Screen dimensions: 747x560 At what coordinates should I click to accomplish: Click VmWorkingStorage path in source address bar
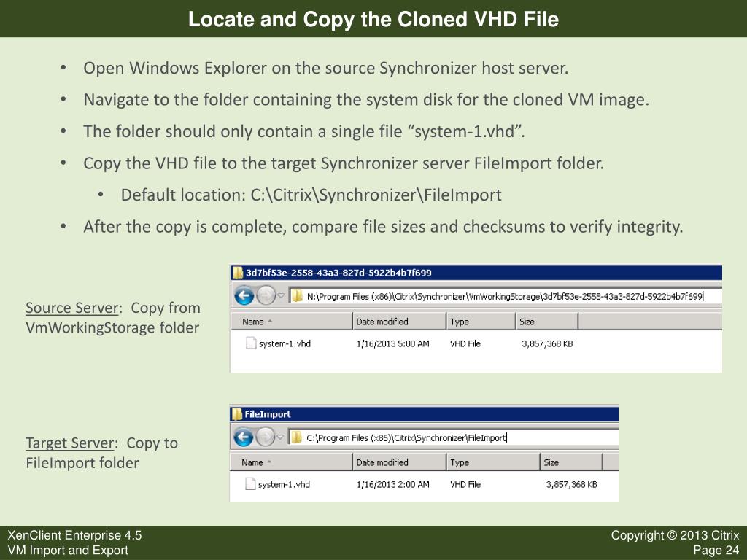coord(505,296)
